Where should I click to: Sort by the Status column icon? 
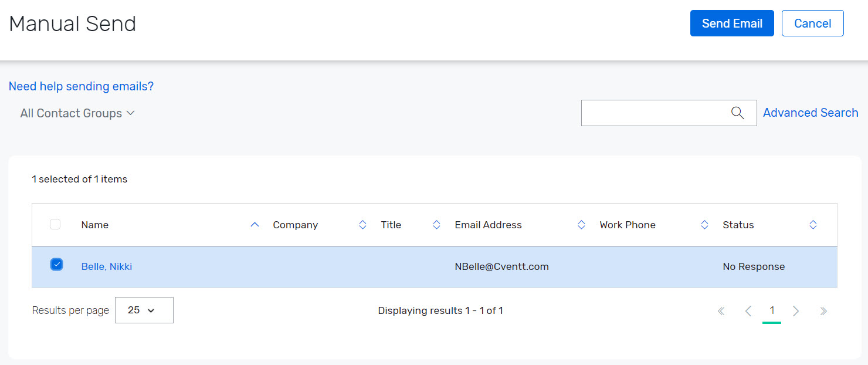coord(813,224)
